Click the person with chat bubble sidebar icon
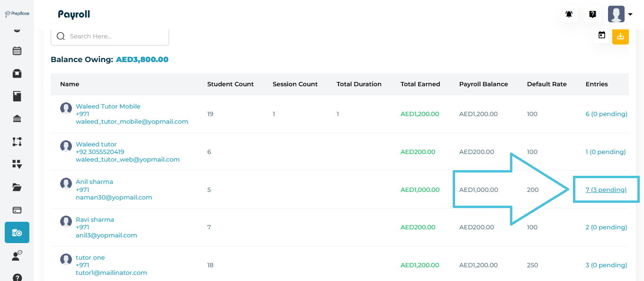 pos(17,256)
